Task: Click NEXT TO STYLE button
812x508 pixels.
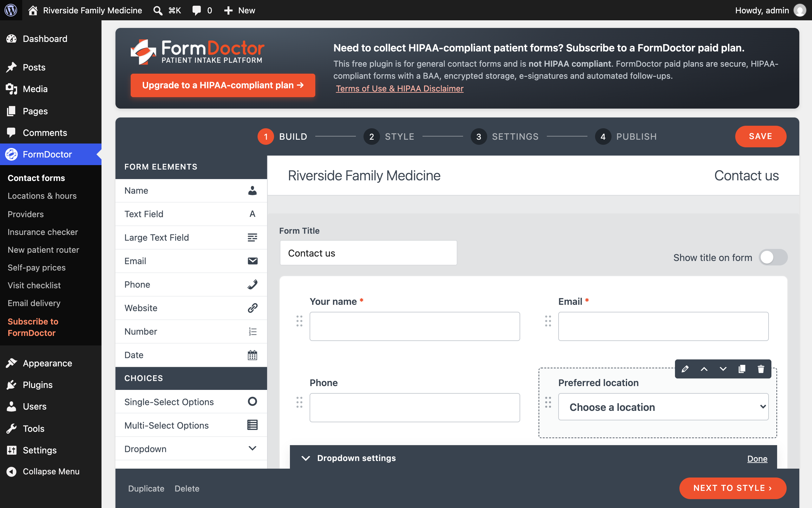Action: click(x=732, y=488)
